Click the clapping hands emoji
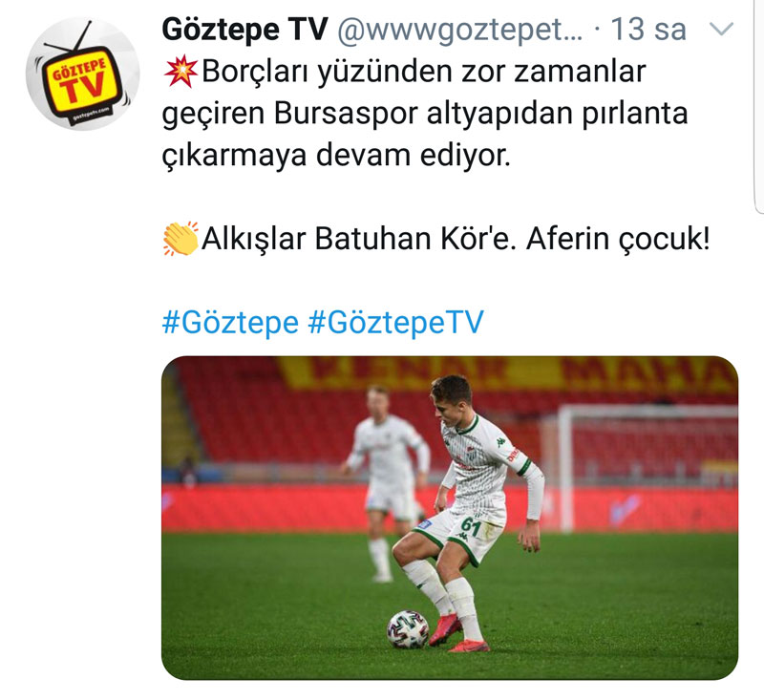The image size is (764, 700). tap(180, 238)
